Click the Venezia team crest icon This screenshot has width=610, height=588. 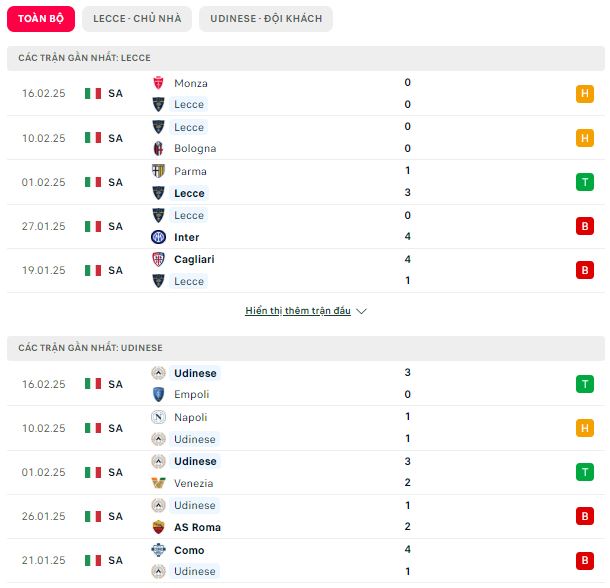point(158,483)
